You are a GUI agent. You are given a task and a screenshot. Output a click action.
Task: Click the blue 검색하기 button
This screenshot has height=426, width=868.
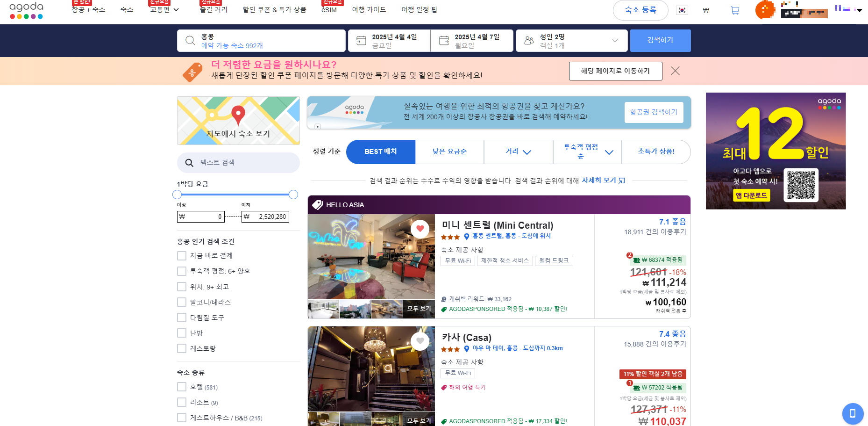point(660,41)
